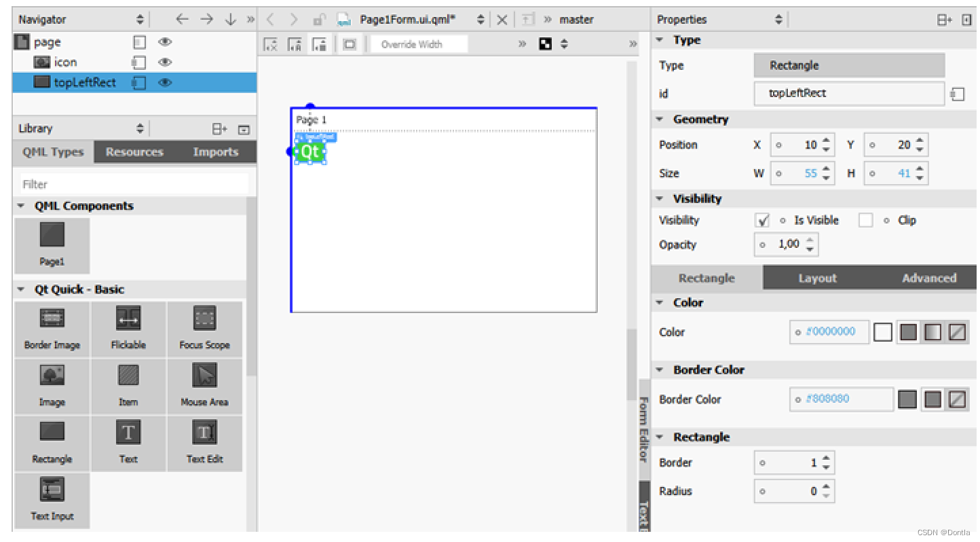Switch to the Form Editor side tab

[x=644, y=429]
